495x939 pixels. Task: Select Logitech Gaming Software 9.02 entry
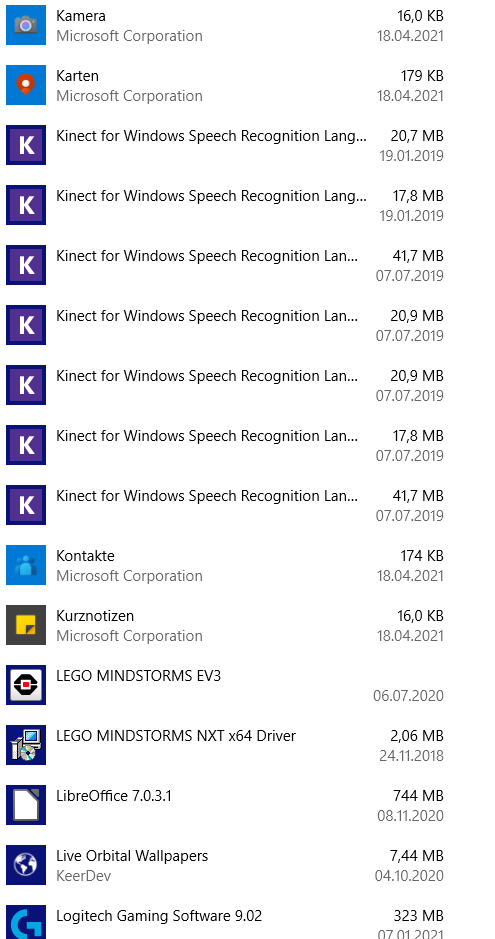pyautogui.click(x=225, y=922)
